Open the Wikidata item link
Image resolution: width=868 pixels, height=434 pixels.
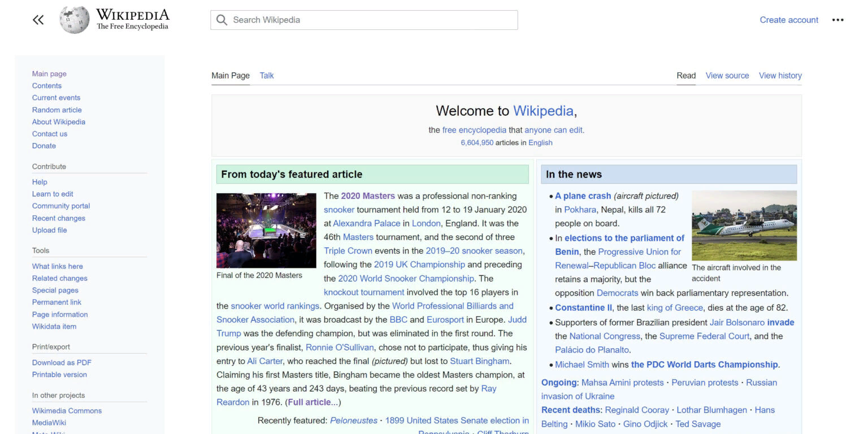(x=54, y=327)
